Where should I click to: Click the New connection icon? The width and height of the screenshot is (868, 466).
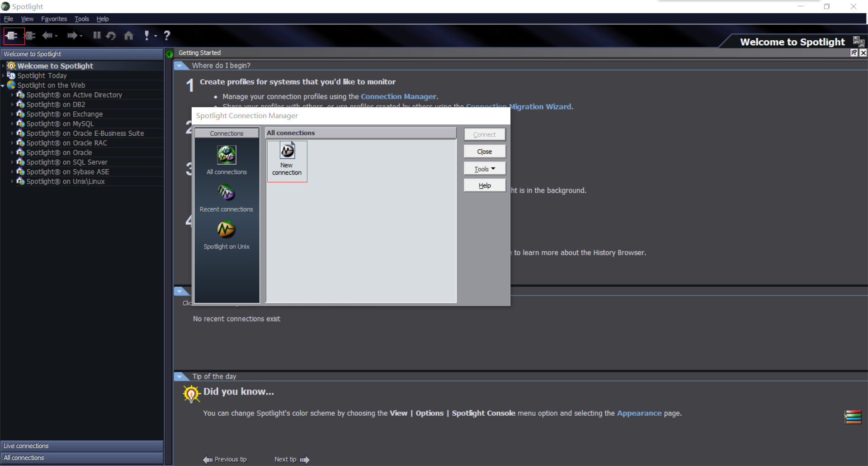[x=287, y=161]
